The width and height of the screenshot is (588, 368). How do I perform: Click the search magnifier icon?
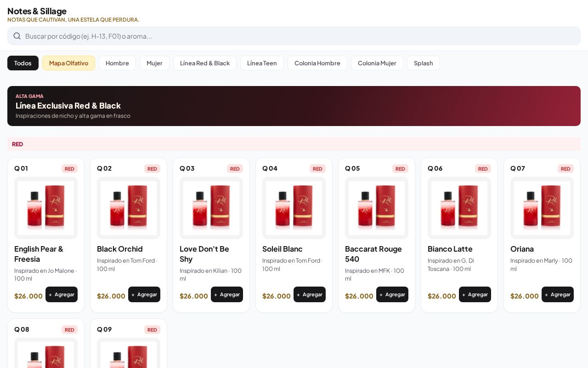[17, 36]
